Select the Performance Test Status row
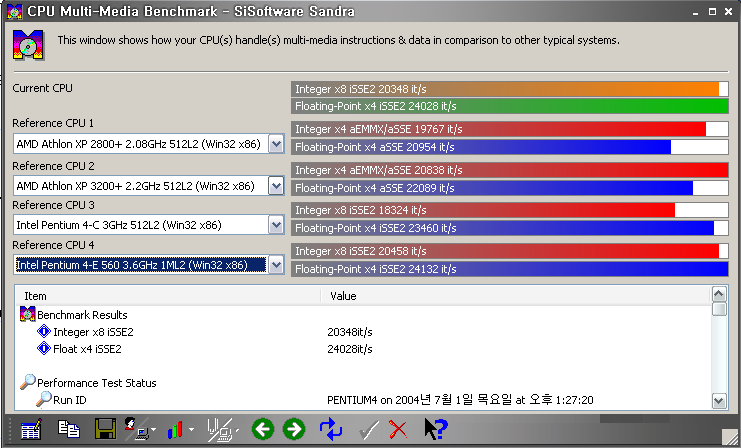 [x=363, y=383]
